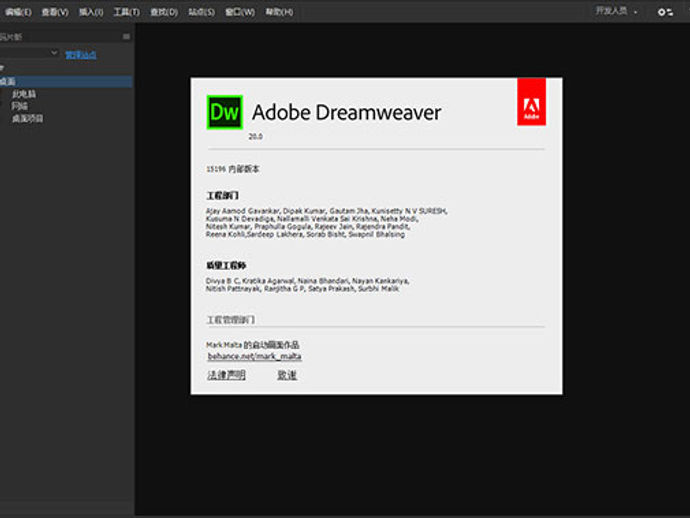Click the Adobe Dreamweaver title text

346,112
